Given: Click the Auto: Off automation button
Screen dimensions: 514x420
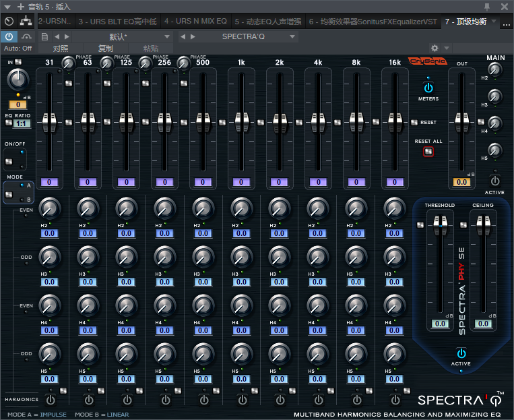Looking at the screenshot, I should pos(18,49).
